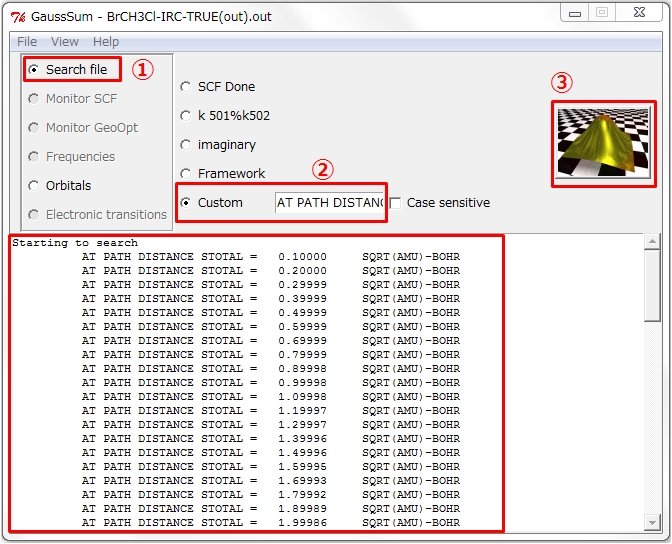This screenshot has width=672, height=544.
Task: Click the output line with STOTAL 0.10000
Action: pyautogui.click(x=271, y=257)
